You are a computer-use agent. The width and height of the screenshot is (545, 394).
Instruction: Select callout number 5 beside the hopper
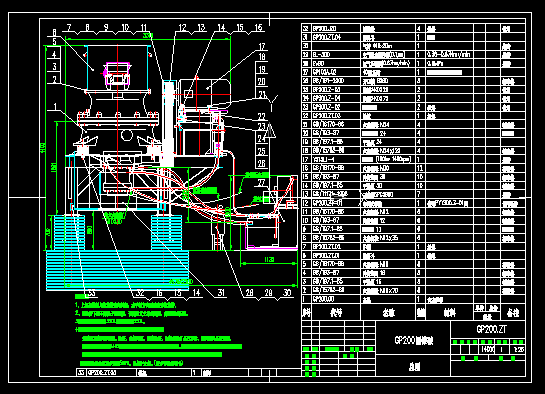pos(54,42)
